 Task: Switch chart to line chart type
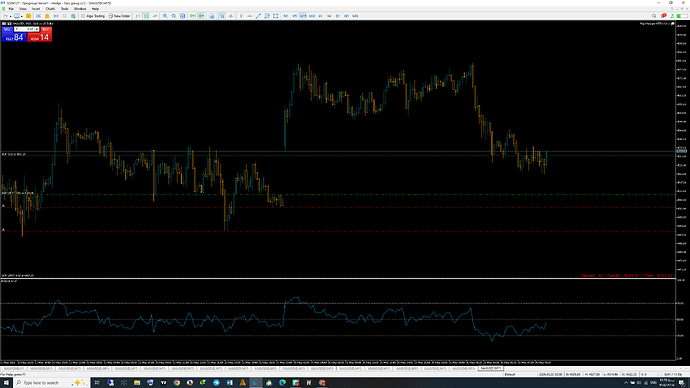[x=155, y=16]
